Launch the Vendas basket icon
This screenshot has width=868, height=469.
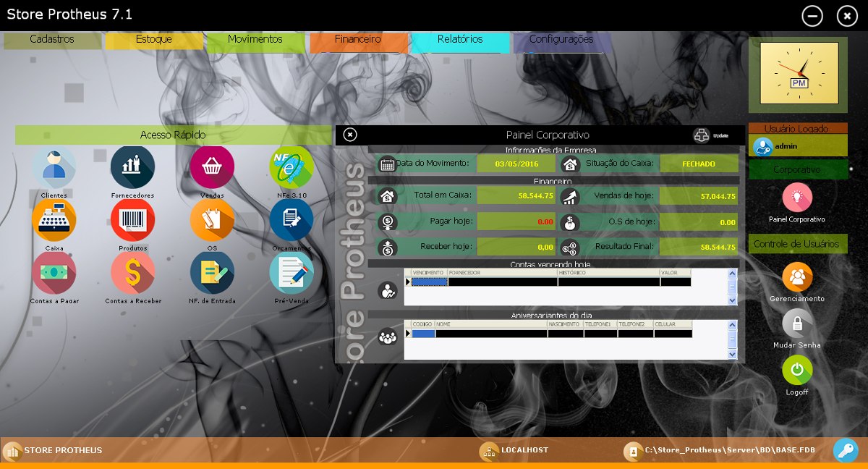coord(212,167)
